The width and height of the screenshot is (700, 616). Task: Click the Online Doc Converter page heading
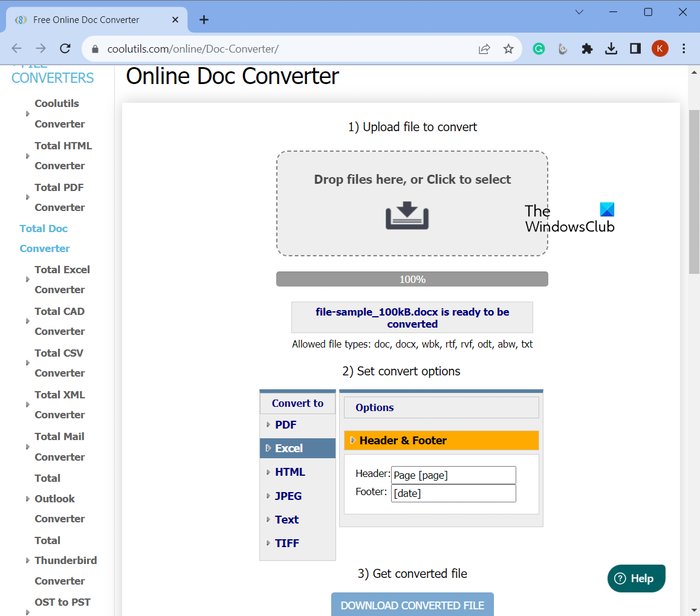point(232,76)
